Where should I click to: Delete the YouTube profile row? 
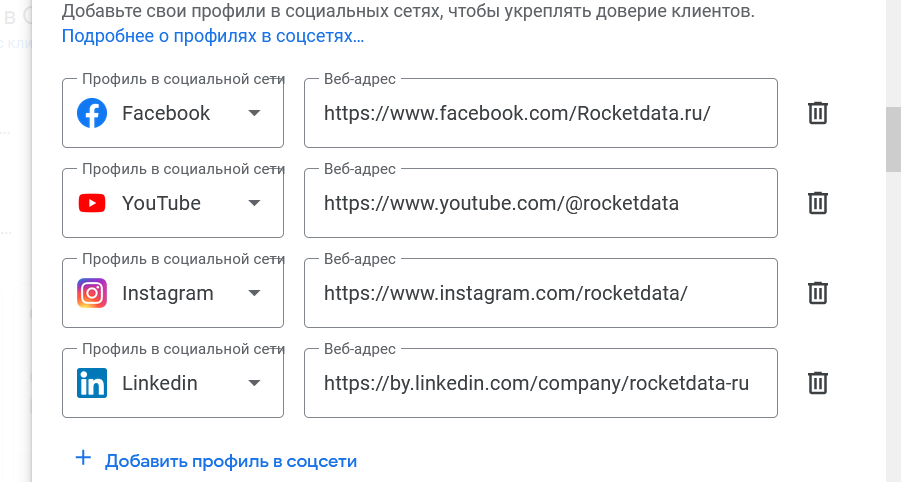(817, 203)
